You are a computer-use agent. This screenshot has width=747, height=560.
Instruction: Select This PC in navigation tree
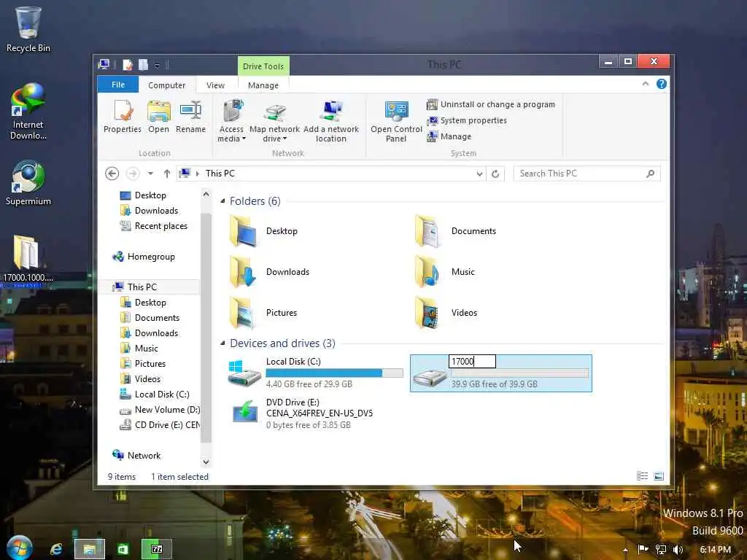135,287
